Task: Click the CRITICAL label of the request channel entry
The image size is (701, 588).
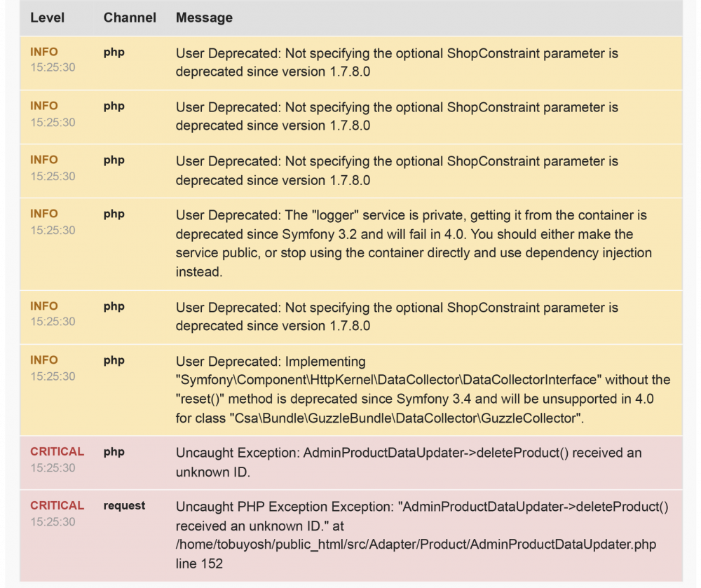Action: pos(57,505)
